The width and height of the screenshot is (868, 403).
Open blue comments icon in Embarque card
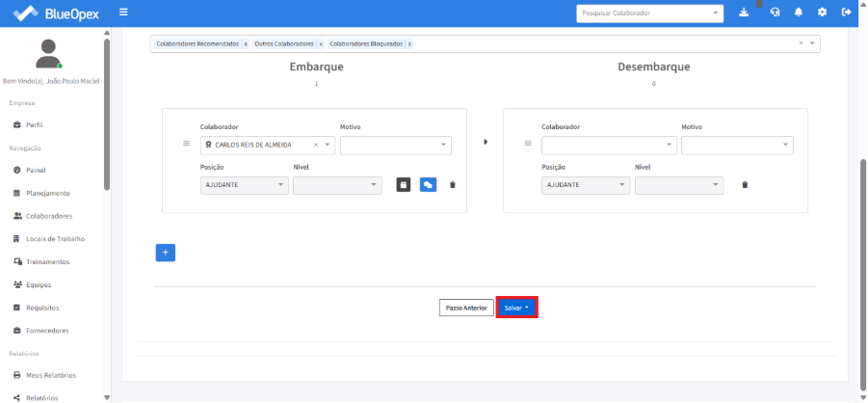(428, 184)
